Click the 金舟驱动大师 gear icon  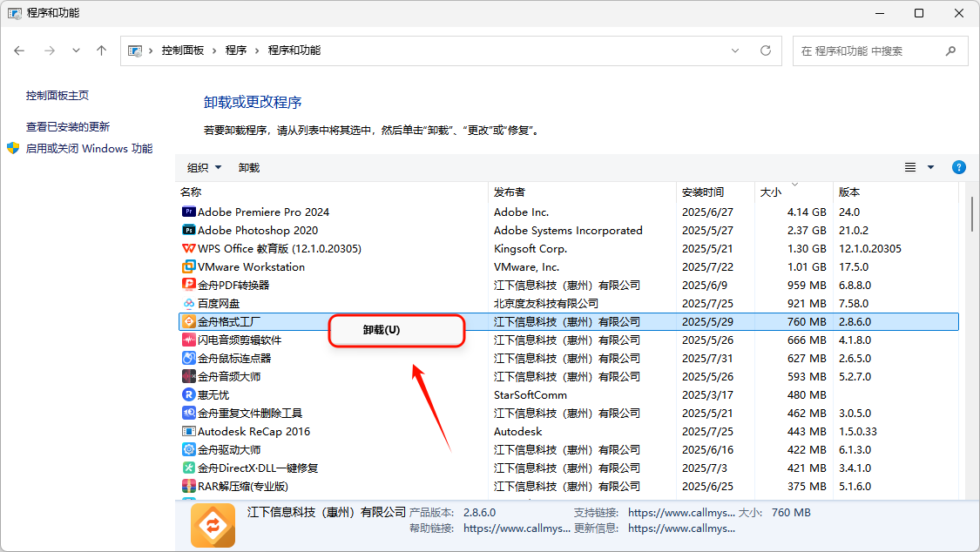point(188,449)
